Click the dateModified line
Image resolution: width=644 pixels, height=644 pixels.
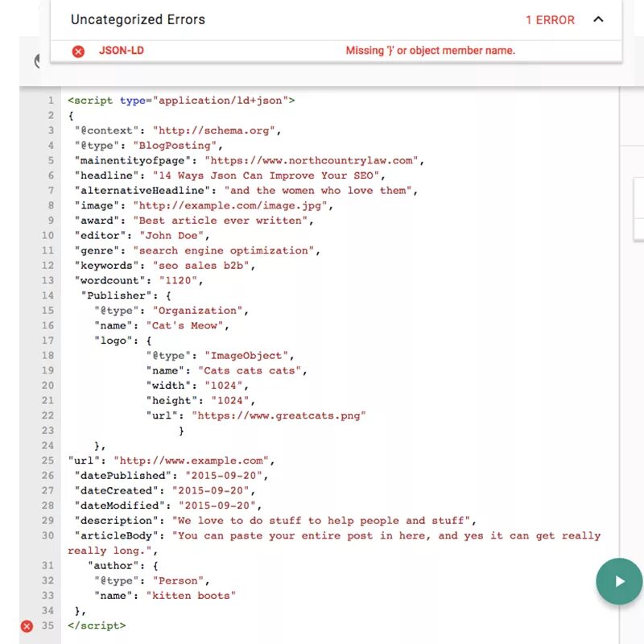point(168,506)
